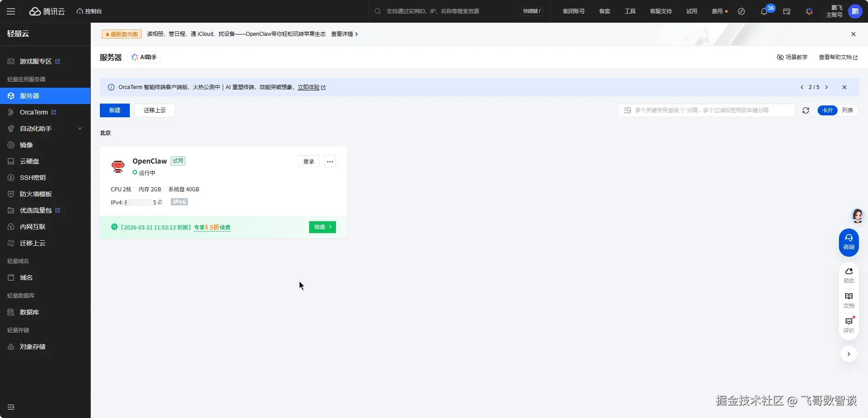
Task: Click the user avatar in top right
Action: [x=855, y=11]
